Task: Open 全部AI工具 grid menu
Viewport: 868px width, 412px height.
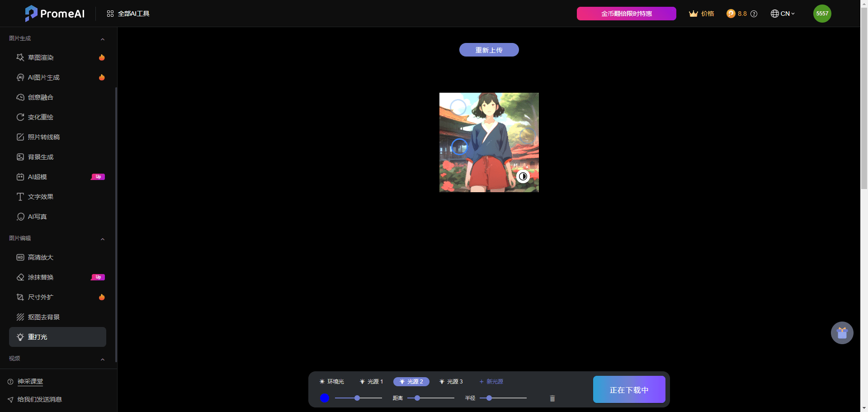Action: pyautogui.click(x=128, y=14)
